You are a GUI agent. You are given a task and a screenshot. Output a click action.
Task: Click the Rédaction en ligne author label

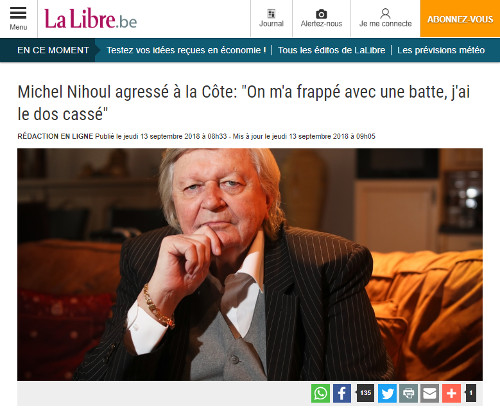(x=55, y=136)
